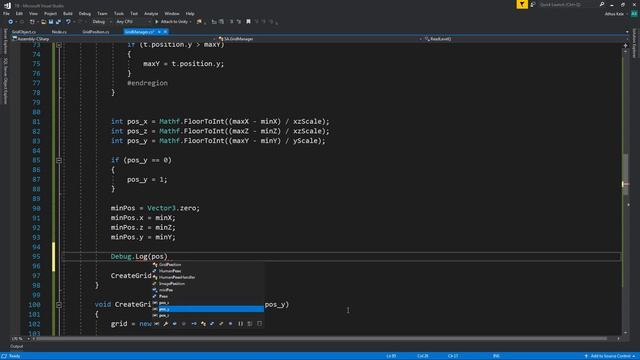Toggle the structures filter in IntelliSense bar
The image size is (640, 360).
pos(212,324)
